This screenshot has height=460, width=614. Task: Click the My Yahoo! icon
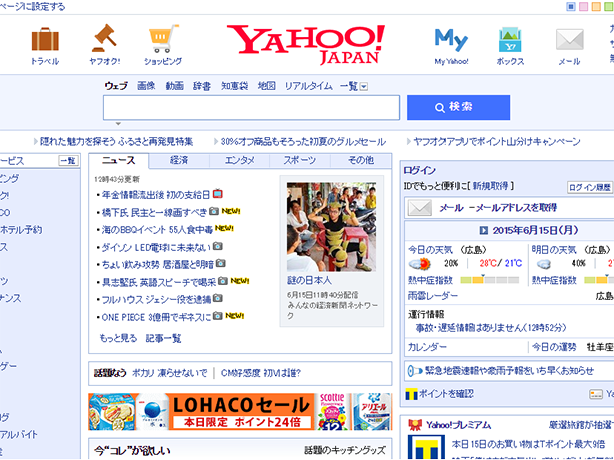tap(451, 40)
